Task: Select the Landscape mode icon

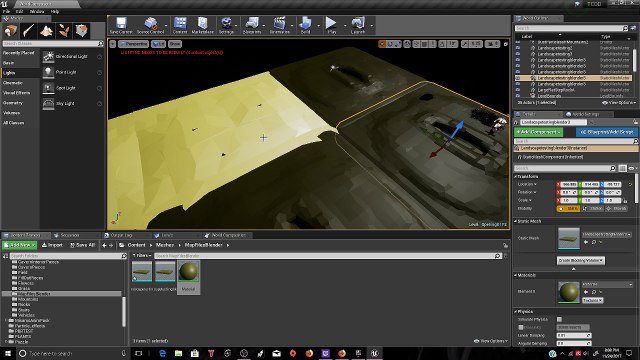Action: click(x=46, y=31)
